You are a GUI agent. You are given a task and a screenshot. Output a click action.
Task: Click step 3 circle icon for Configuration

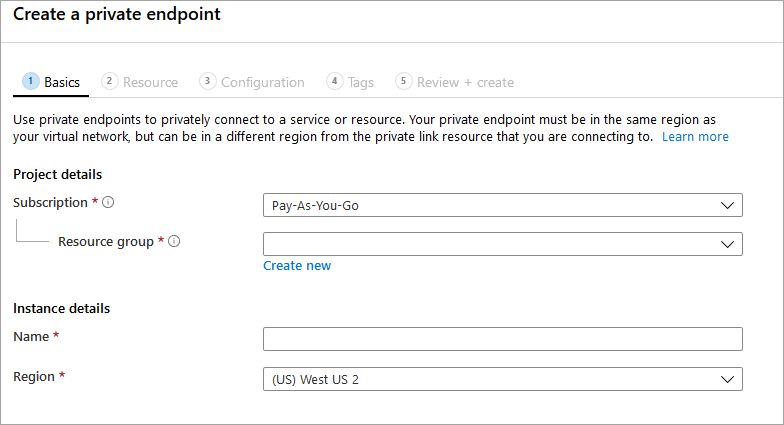(207, 81)
